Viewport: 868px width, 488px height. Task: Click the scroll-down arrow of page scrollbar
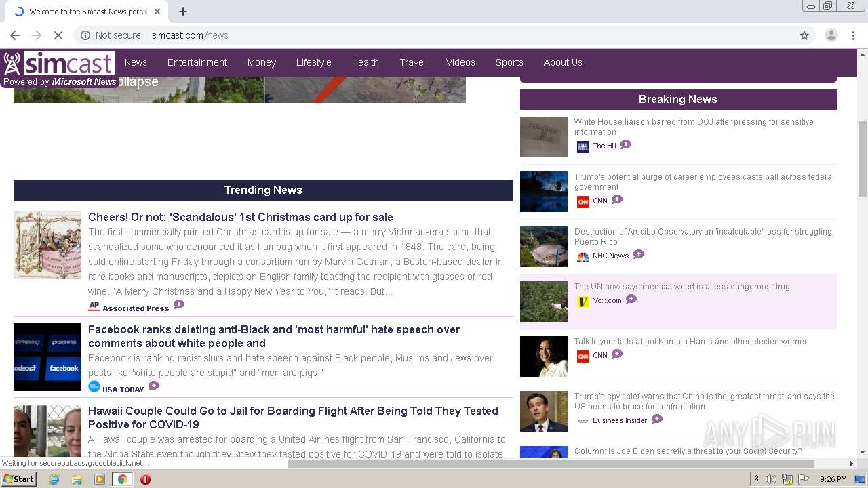(x=863, y=452)
